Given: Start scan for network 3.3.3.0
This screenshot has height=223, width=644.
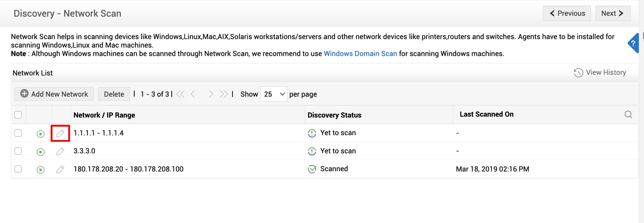Looking at the screenshot, I should 40,152.
